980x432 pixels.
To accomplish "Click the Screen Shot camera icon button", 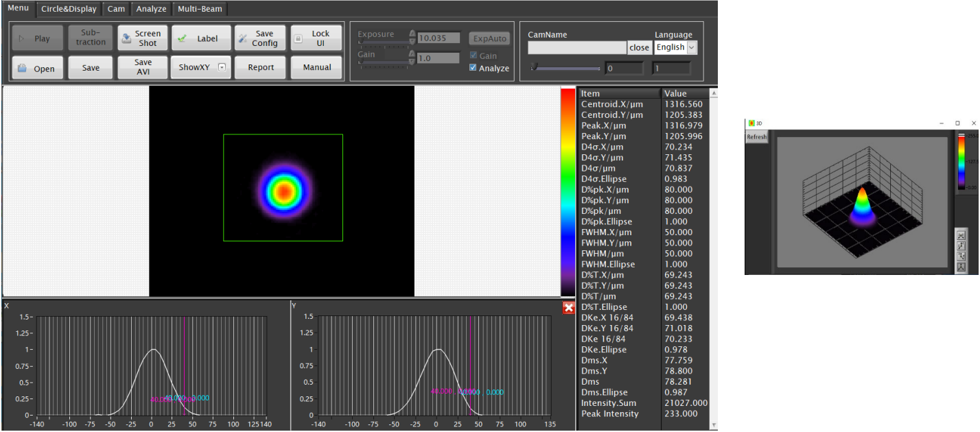I will coord(141,38).
